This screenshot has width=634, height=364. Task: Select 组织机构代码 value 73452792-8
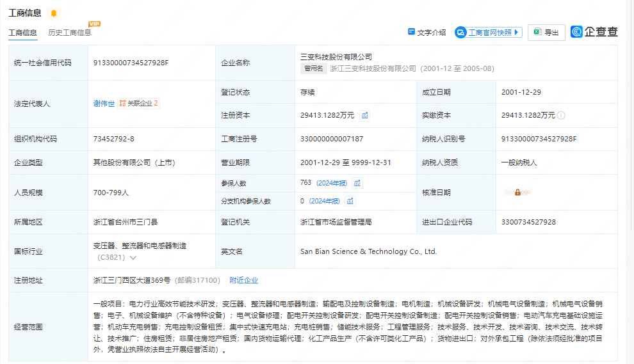coord(113,139)
